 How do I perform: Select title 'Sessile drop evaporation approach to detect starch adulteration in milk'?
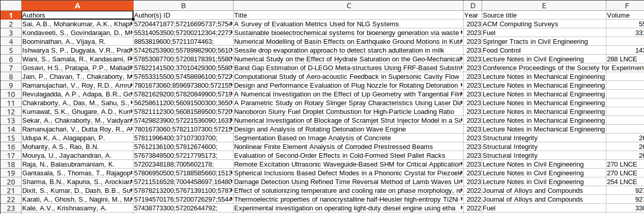348,51
